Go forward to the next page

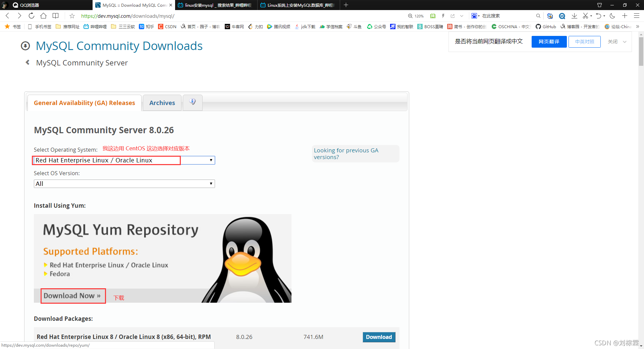19,16
